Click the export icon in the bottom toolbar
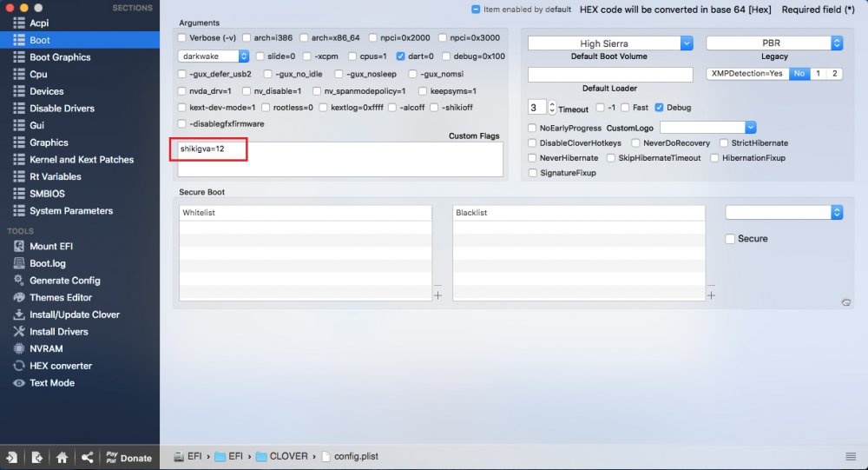This screenshot has height=470, width=868. click(37, 457)
